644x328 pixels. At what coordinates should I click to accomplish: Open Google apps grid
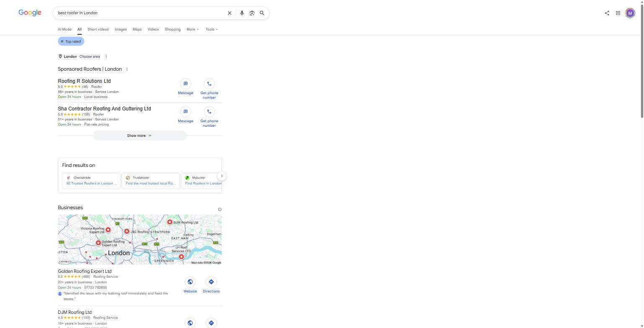click(x=618, y=13)
